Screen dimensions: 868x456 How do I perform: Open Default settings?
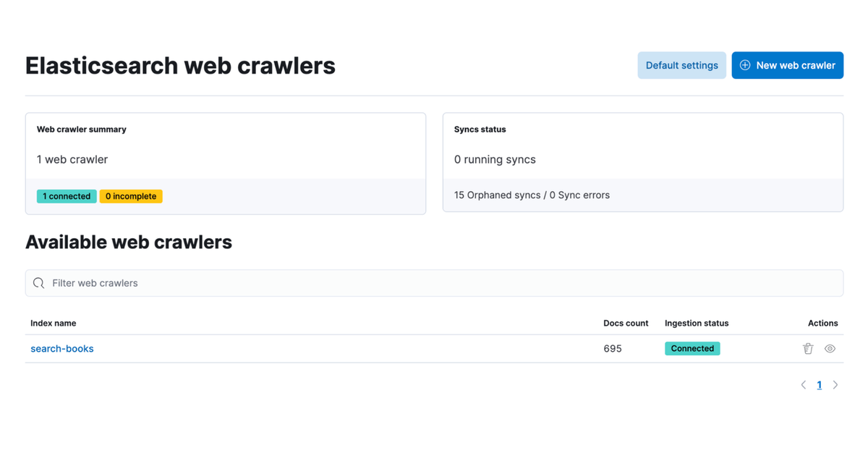(x=681, y=65)
